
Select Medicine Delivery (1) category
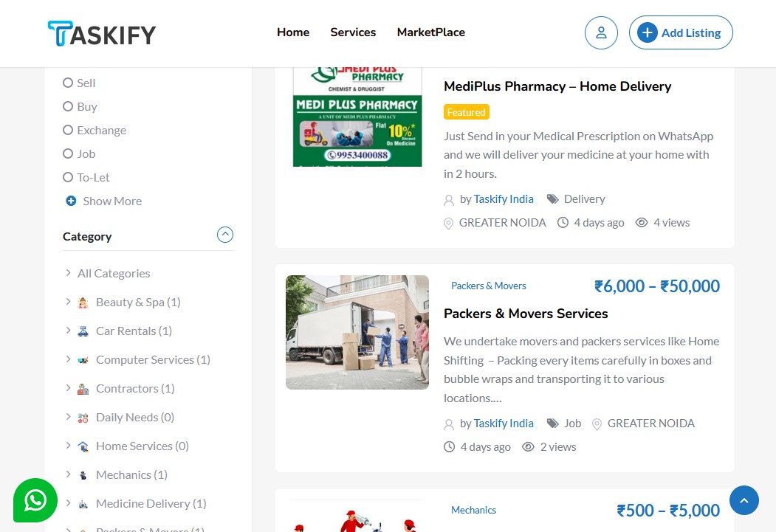pos(151,503)
